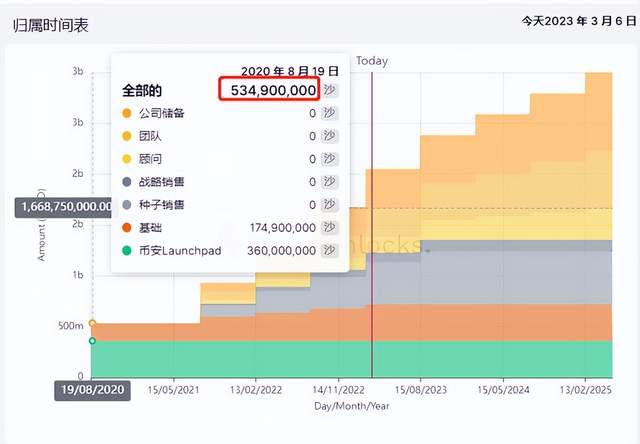Click the yellow data point marker at chart start
This screenshot has width=640, height=444.
point(93,323)
